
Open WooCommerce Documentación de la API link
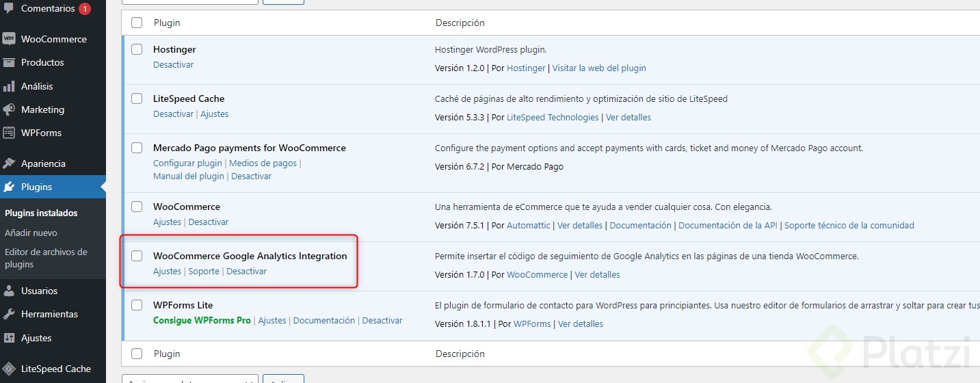point(728,226)
